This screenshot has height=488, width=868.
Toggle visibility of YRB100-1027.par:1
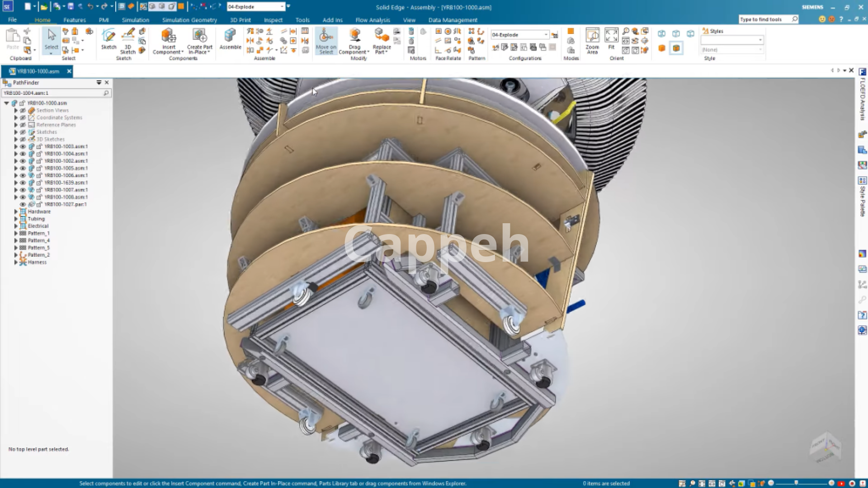(x=23, y=204)
